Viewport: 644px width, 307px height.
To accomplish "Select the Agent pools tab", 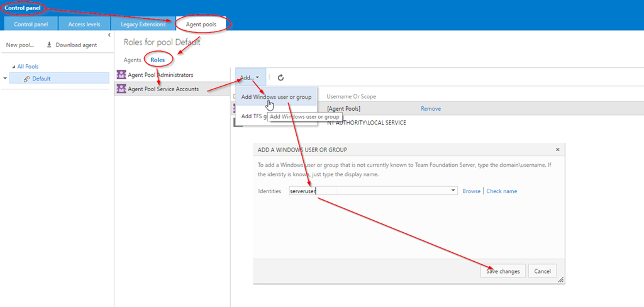I will (x=201, y=24).
